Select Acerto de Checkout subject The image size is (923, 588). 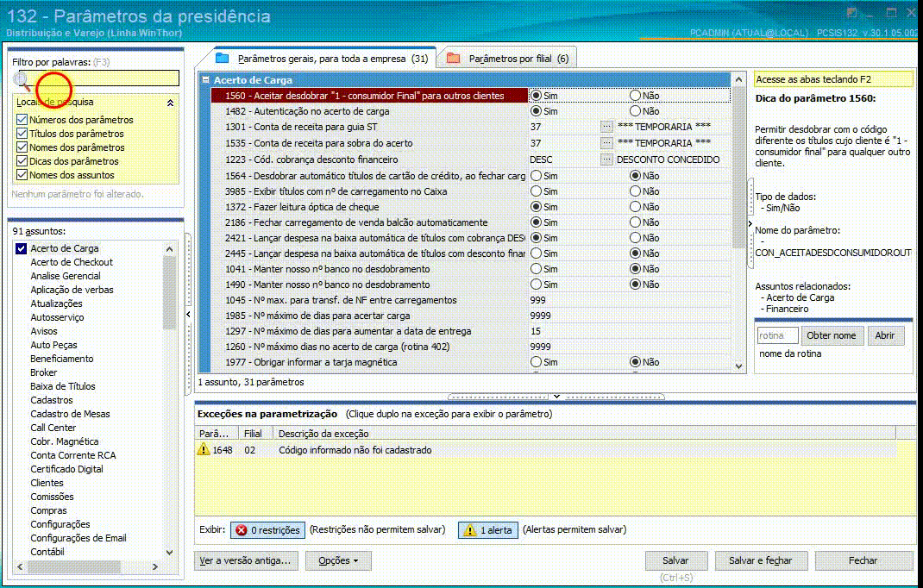[x=72, y=262]
